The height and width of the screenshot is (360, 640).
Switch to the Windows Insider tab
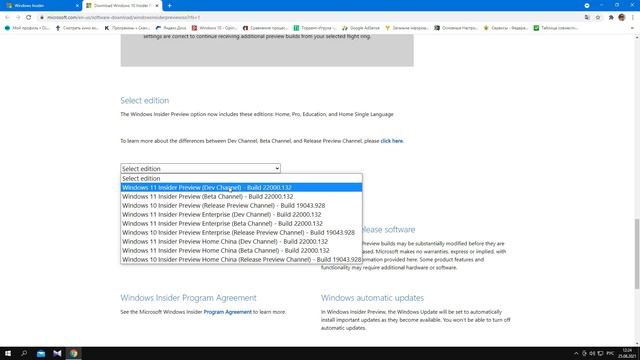click(41, 6)
